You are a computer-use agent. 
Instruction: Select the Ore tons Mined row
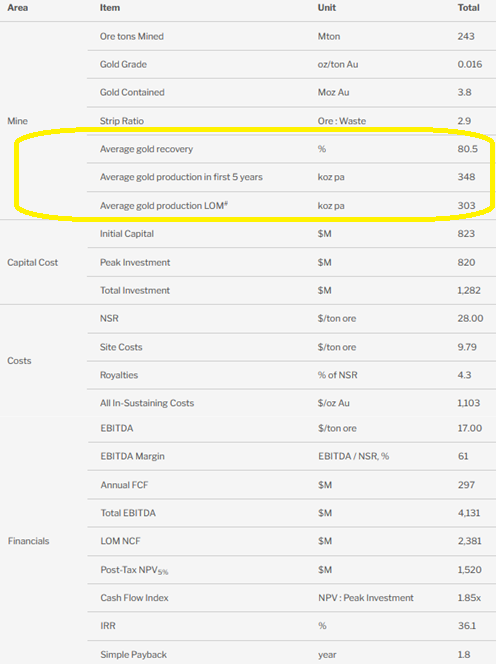pos(291,36)
